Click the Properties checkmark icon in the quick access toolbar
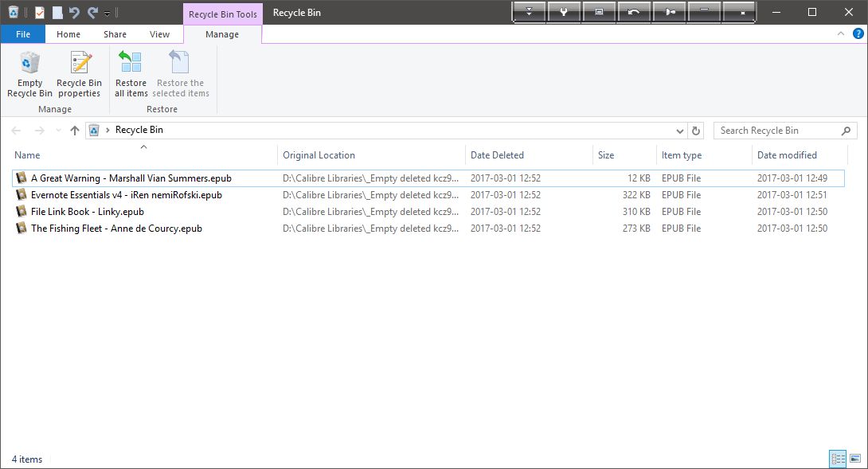This screenshot has height=469, width=868. tap(40, 12)
